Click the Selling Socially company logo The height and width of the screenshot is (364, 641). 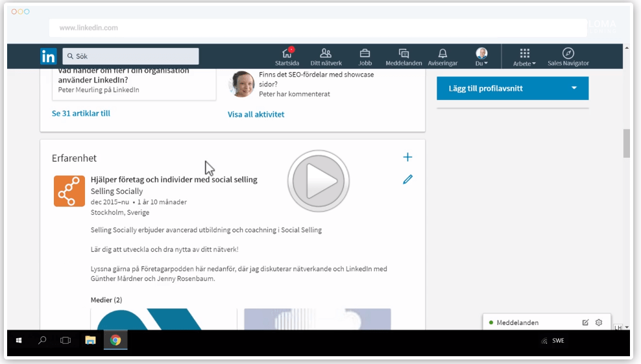coord(69,191)
